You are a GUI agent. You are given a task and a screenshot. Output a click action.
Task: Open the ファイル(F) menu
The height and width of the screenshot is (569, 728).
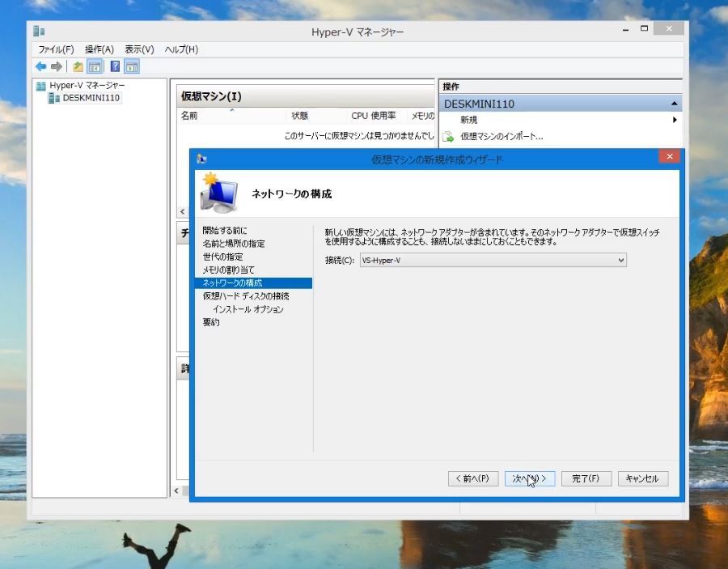(56, 49)
